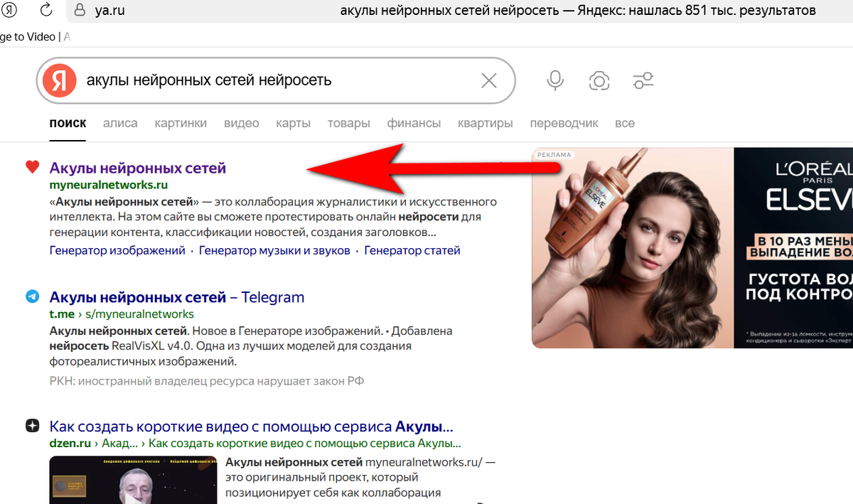Screen dimensions: 853x504
Task: Clear the search query with the X icon
Action: [x=488, y=80]
